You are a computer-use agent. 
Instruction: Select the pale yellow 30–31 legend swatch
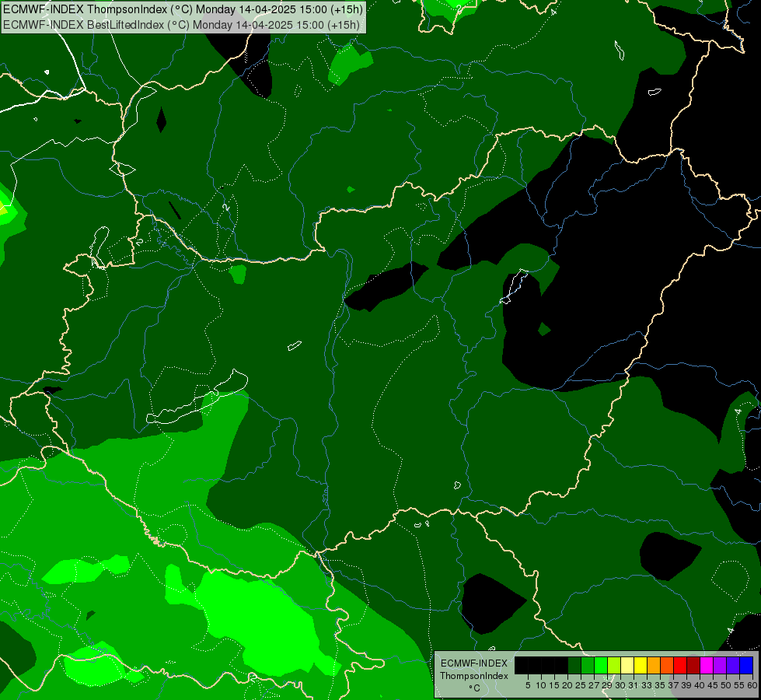[x=627, y=665]
